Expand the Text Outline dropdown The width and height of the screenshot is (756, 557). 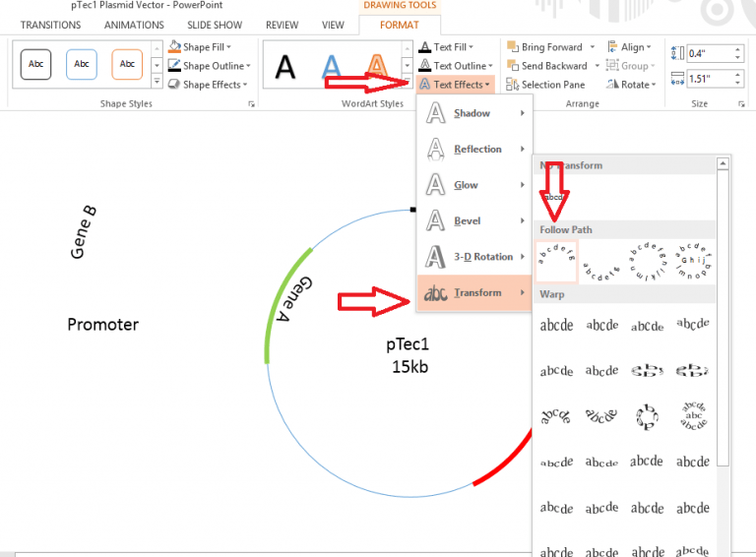[451, 66]
